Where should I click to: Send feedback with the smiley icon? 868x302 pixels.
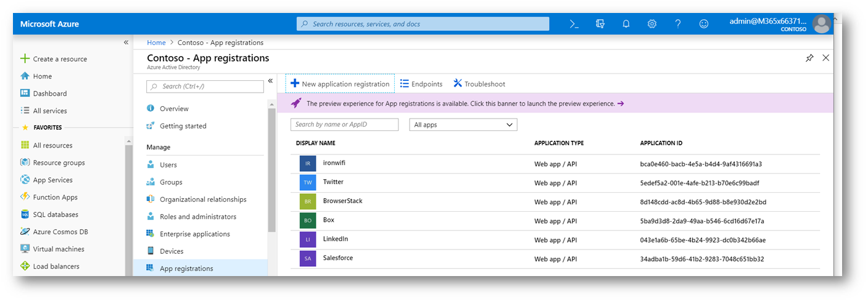point(704,24)
